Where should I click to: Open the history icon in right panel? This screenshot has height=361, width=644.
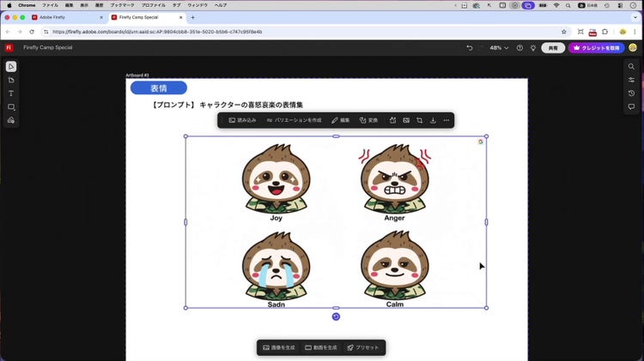[631, 93]
